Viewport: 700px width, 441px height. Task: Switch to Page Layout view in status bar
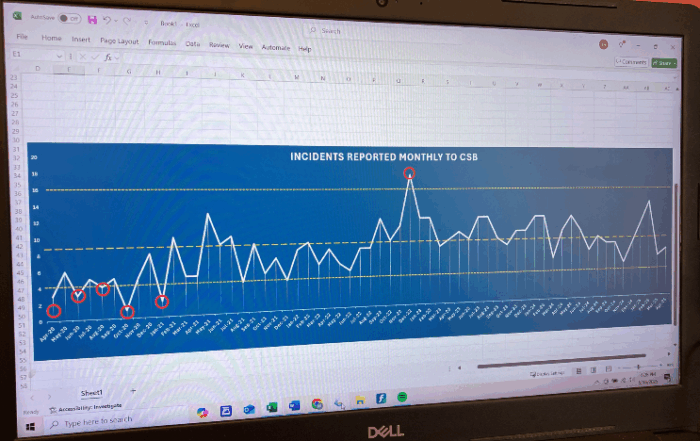(x=593, y=370)
